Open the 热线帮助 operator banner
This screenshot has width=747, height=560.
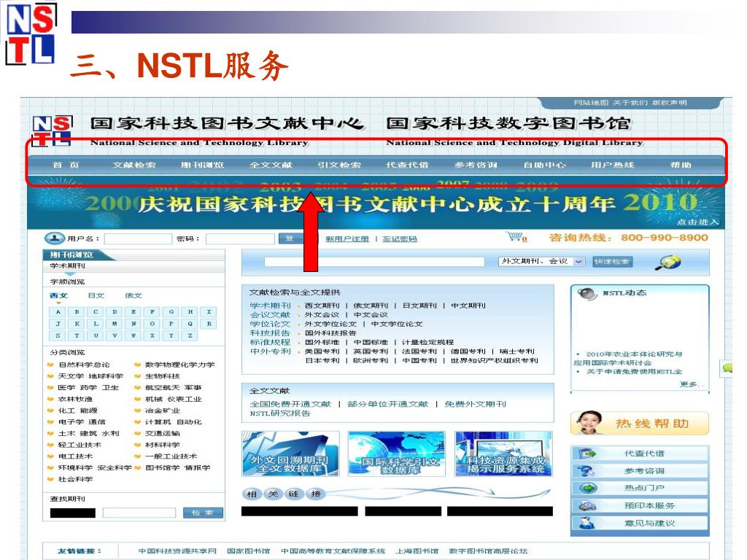[x=639, y=424]
